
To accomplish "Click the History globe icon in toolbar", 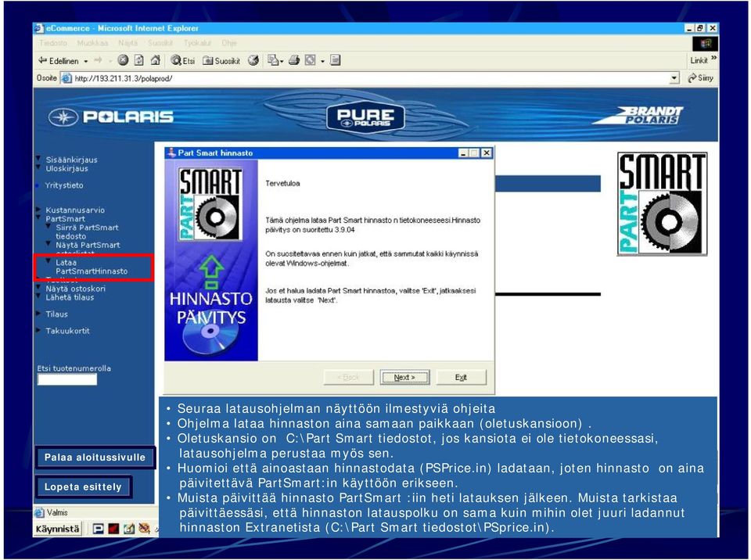I will (x=253, y=60).
